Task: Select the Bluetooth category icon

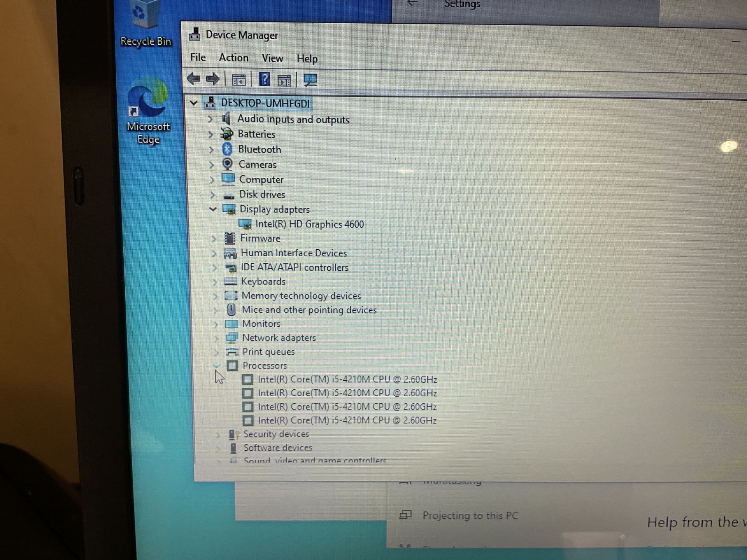Action: click(x=227, y=149)
